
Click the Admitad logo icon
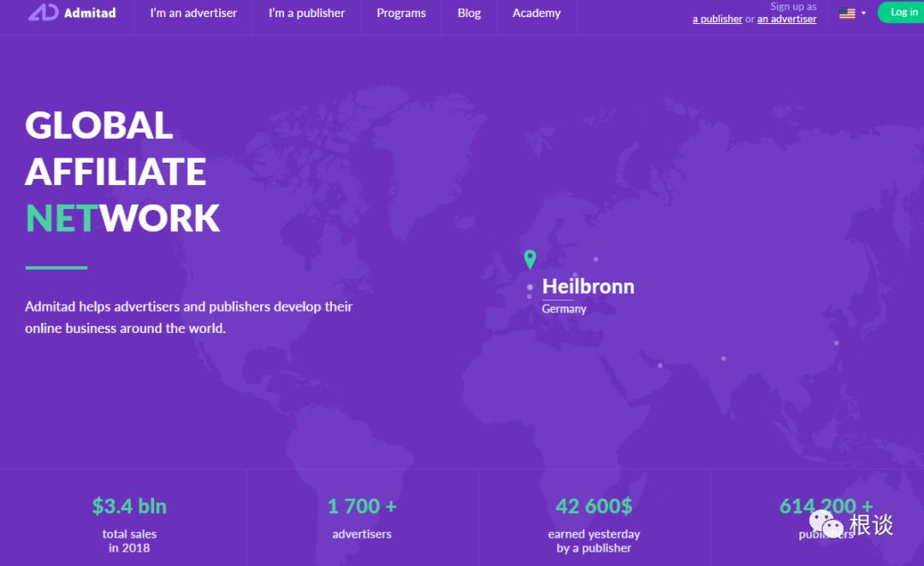coord(44,12)
